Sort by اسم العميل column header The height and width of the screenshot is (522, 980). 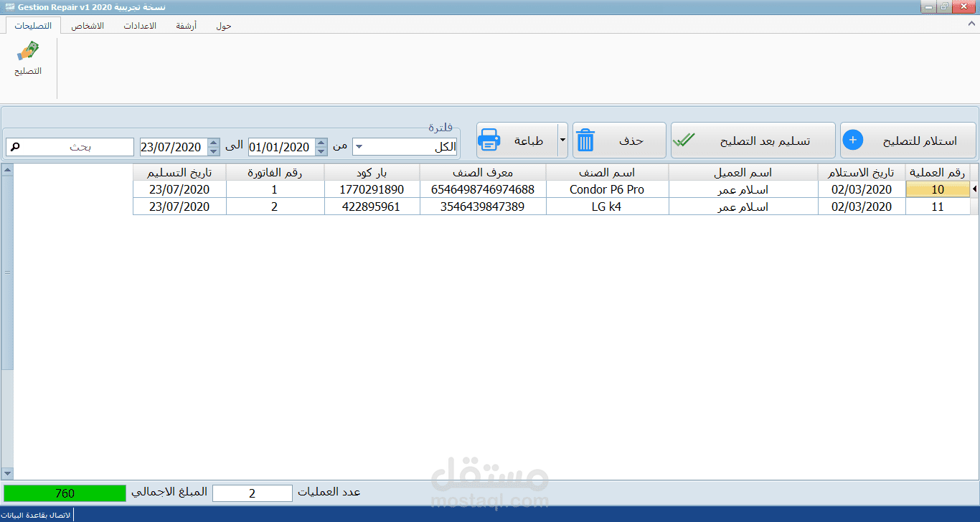[x=743, y=172]
